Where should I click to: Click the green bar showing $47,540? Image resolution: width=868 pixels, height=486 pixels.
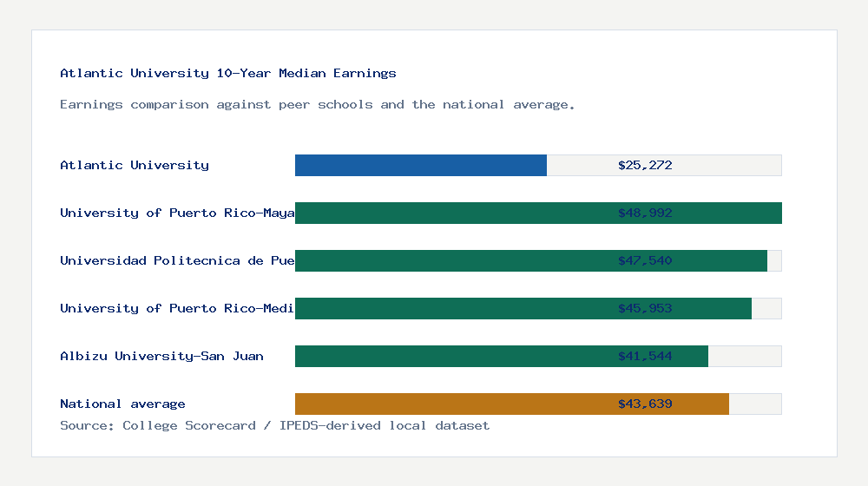tap(531, 260)
